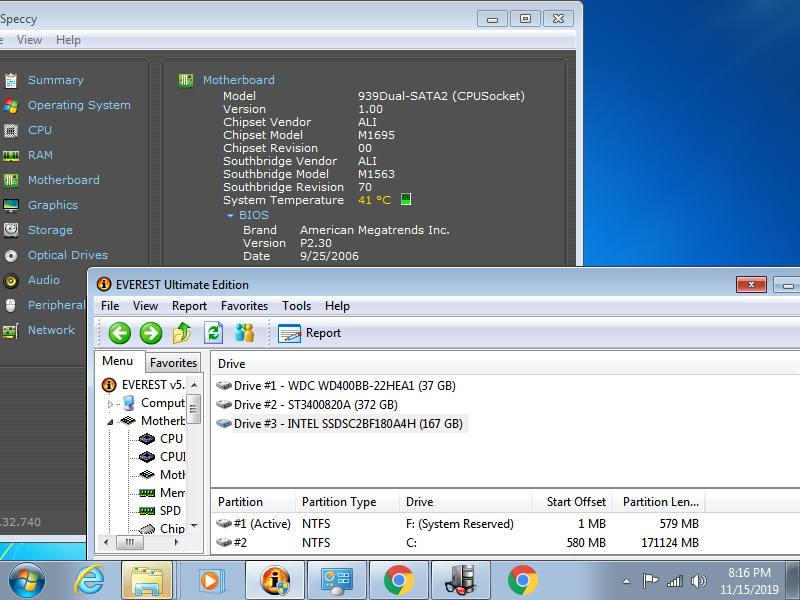Screen dimensions: 800x600
Task: Open View menu in EVEREST
Action: point(145,306)
